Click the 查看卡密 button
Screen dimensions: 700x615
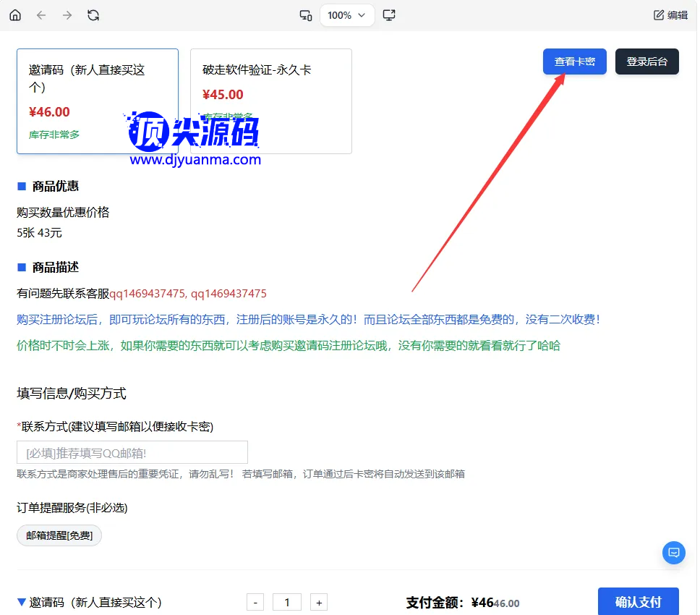[x=575, y=61]
